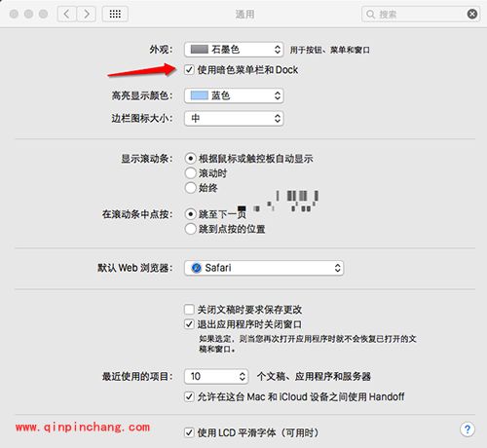Click the 通用 window title
Viewport: 487px width, 448px height.
pyautogui.click(x=244, y=15)
